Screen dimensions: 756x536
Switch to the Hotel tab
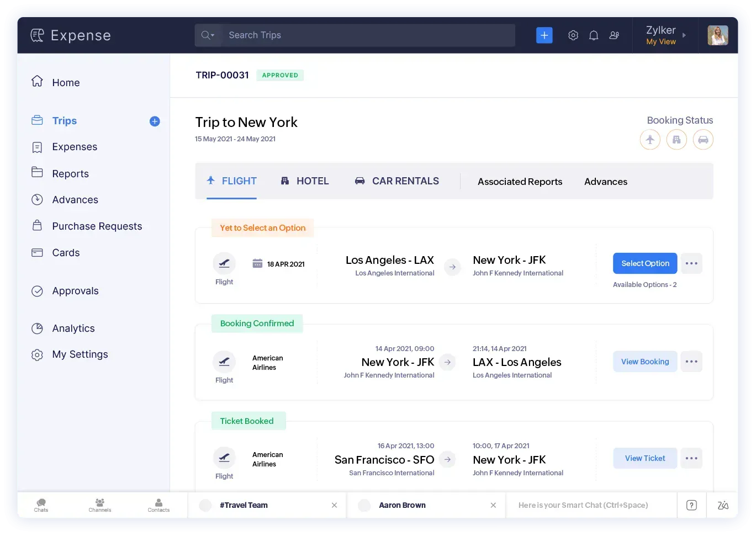tap(304, 181)
